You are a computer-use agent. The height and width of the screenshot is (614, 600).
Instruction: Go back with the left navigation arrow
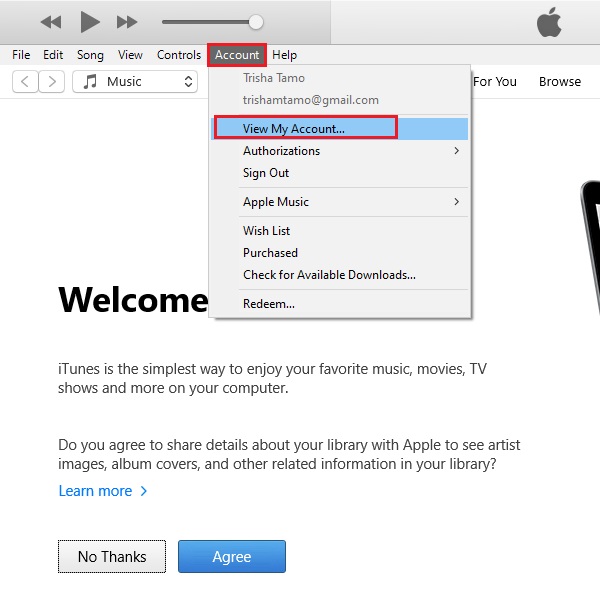point(25,81)
